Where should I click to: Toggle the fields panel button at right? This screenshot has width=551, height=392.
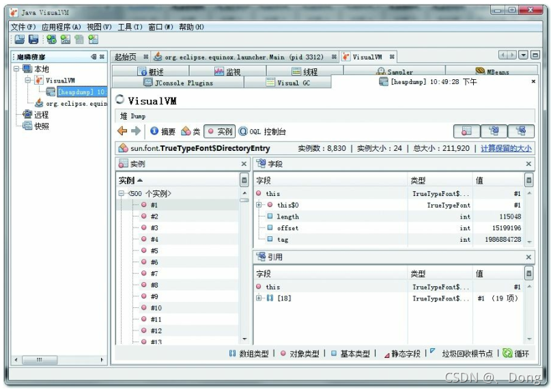494,132
